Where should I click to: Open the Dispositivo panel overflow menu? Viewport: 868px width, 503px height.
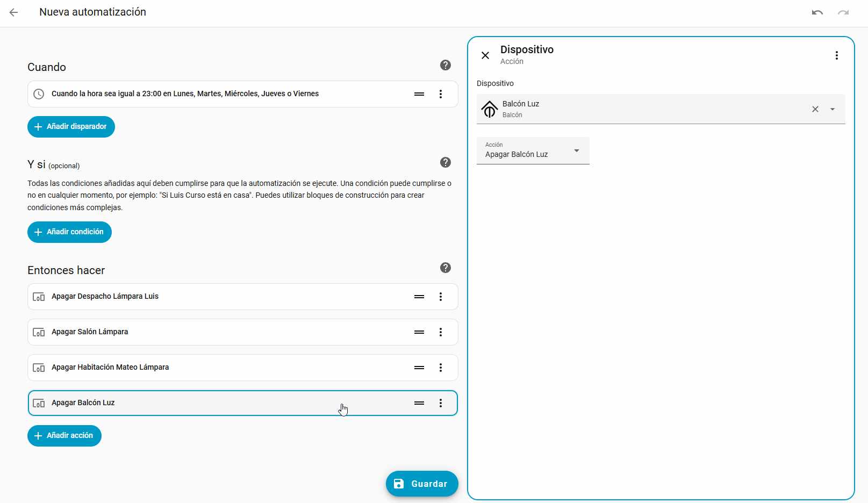836,55
